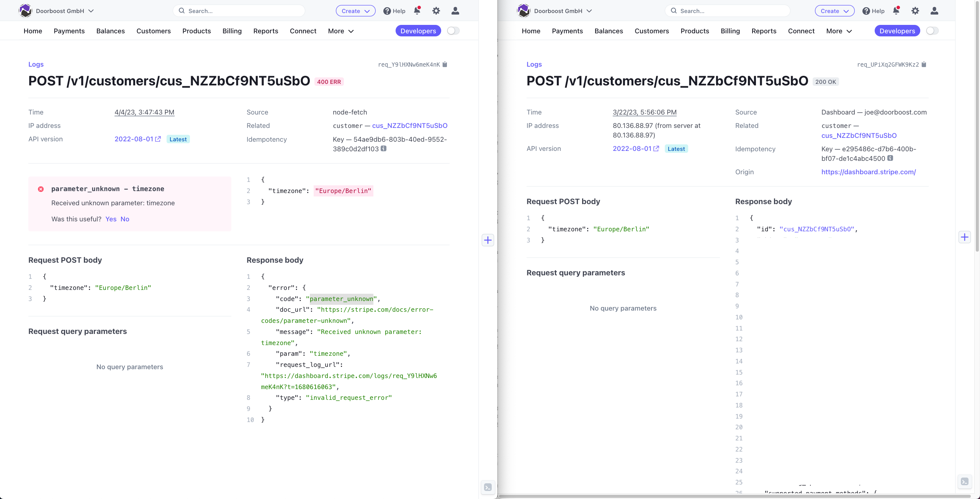Open API version 2022-08-01 external link
The height and width of the screenshot is (499, 980).
click(x=159, y=139)
